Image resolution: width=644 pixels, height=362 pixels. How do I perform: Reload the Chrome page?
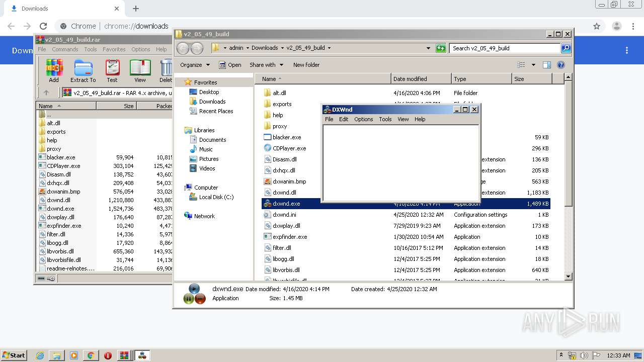(43, 26)
